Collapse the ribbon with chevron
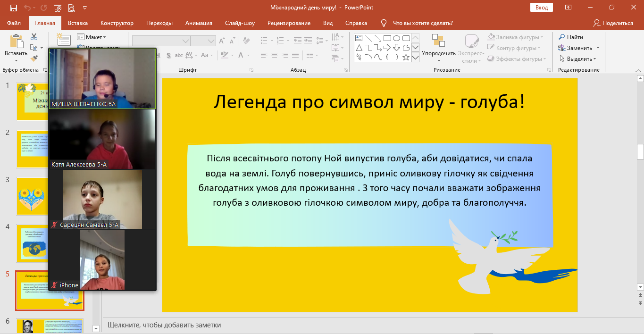The height and width of the screenshot is (334, 644). point(637,70)
